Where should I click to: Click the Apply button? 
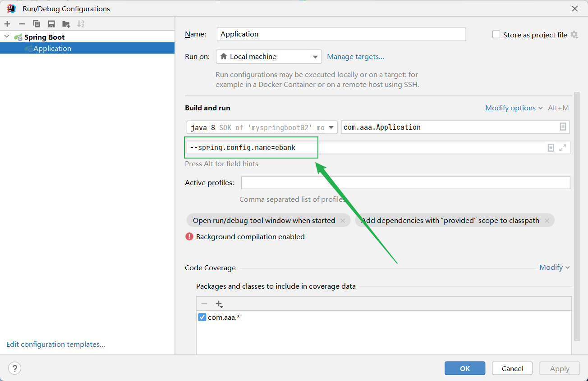(560, 368)
